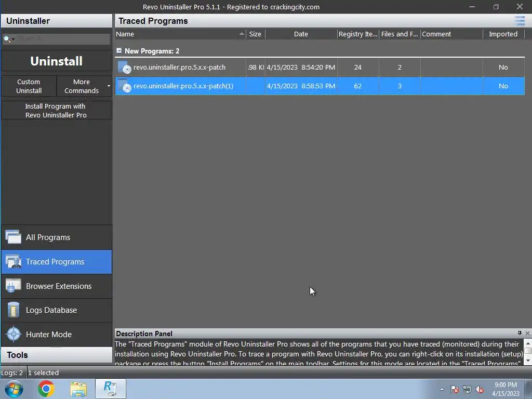Click the hamburger menu icon in Traced Programs header

pos(520,21)
